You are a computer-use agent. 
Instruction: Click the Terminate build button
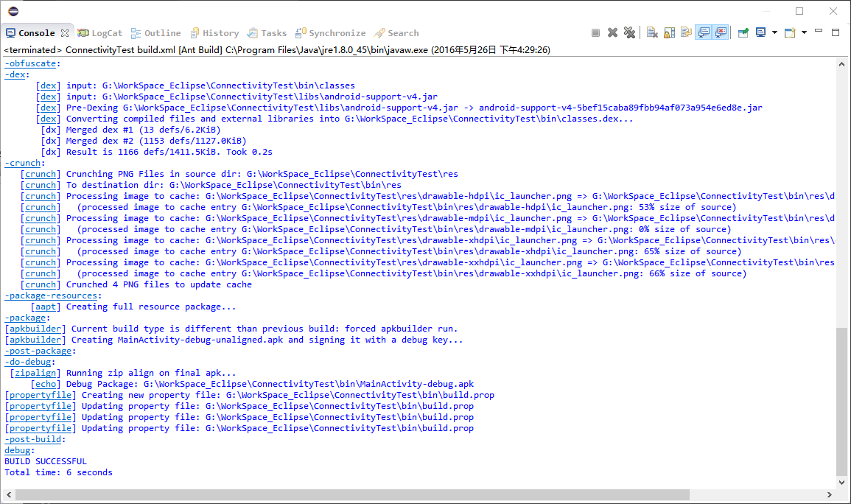(x=595, y=32)
